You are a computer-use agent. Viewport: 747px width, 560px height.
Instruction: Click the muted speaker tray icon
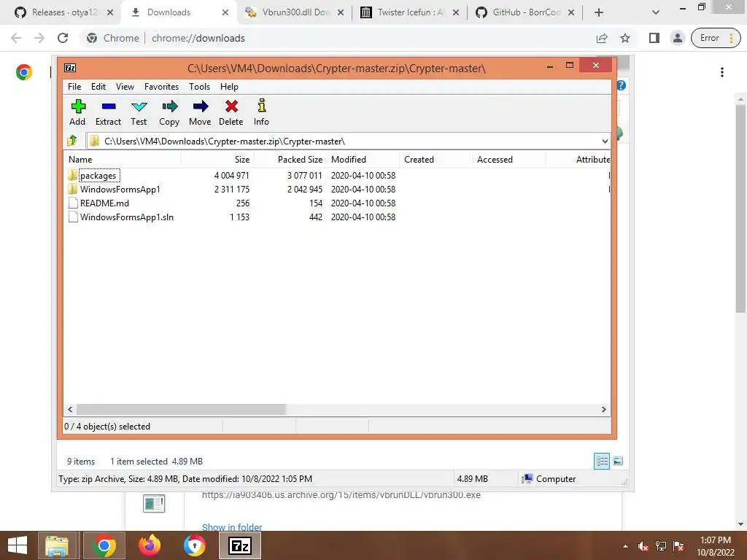coord(643,546)
